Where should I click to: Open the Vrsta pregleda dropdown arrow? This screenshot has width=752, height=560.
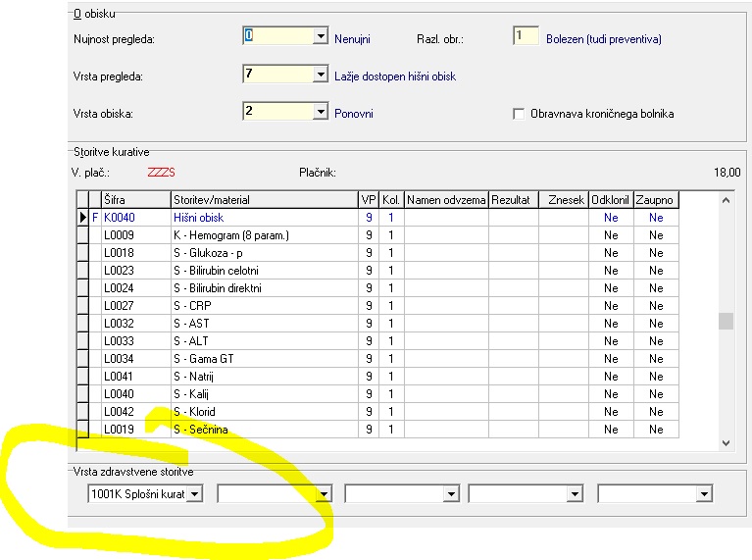point(320,74)
